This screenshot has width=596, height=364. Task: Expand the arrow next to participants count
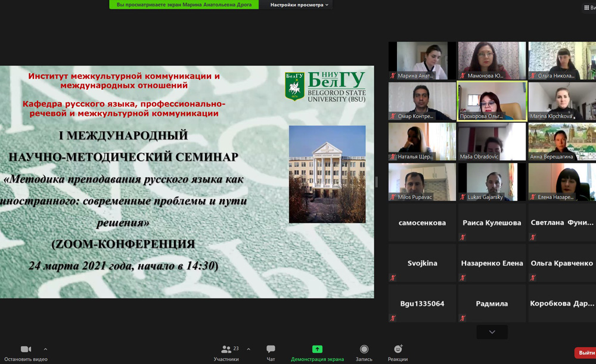pos(249,349)
